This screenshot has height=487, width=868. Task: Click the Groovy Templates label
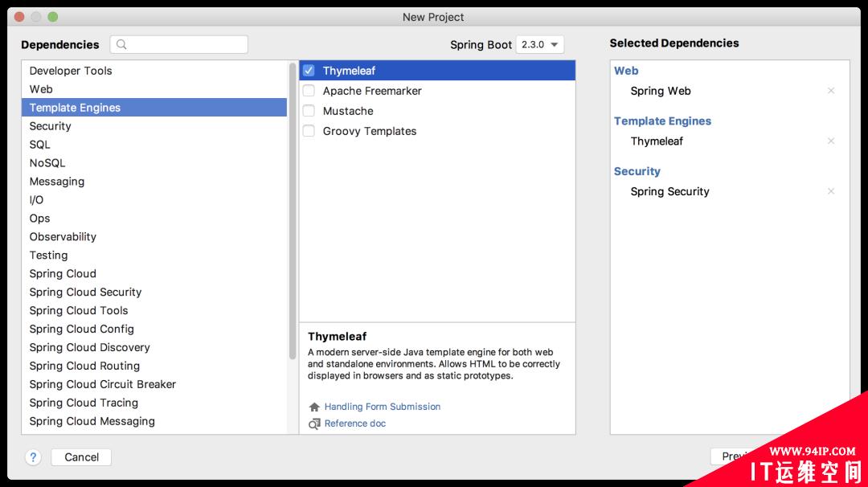pyautogui.click(x=370, y=131)
